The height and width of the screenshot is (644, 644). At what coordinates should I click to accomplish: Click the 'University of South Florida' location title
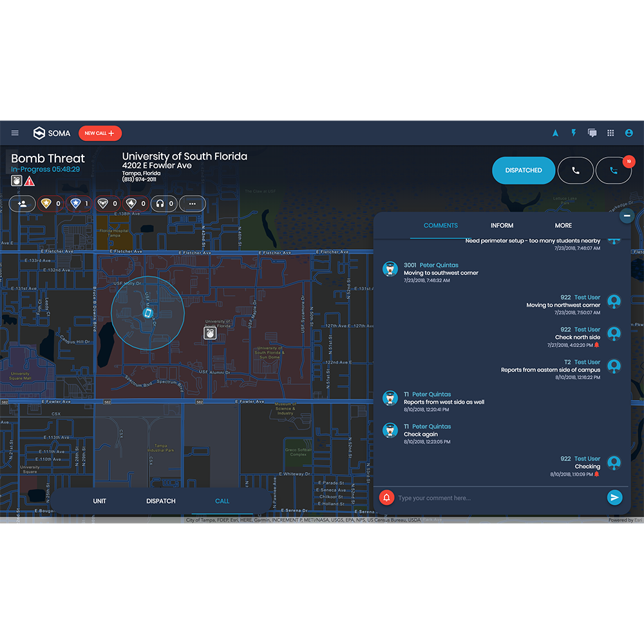185,156
